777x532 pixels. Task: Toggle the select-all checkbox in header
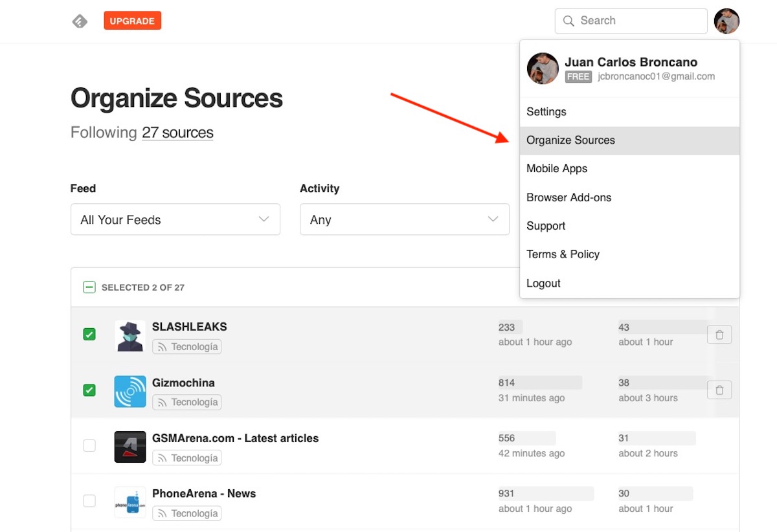(x=89, y=287)
